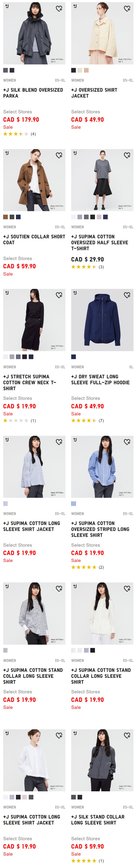Save Dry Sweat Full-Zip Hoodie to favorites
Viewport: 135px width, 868px height.
click(127, 295)
